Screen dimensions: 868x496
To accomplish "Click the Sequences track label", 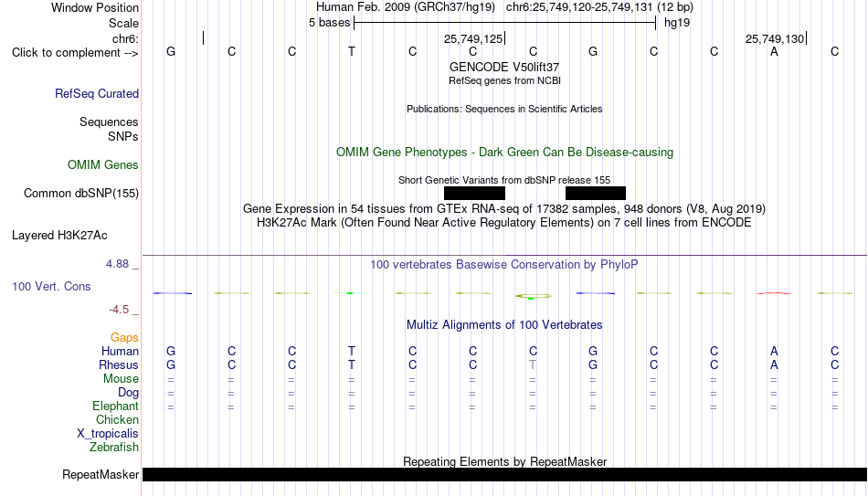I will [109, 121].
